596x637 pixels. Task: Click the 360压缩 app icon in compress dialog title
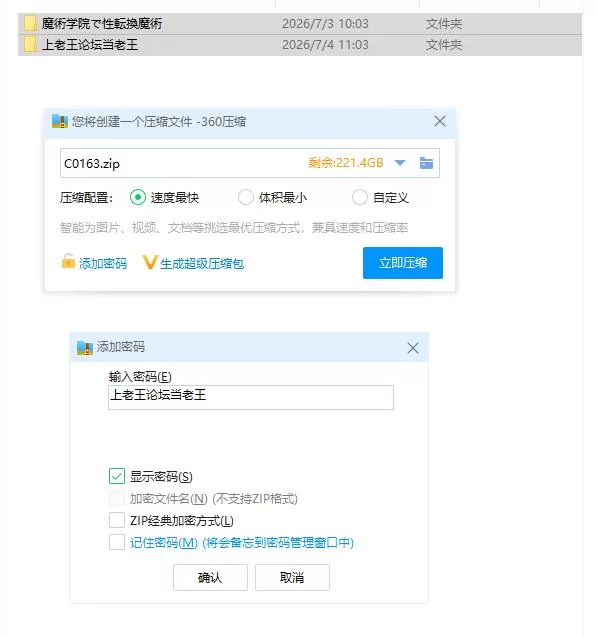click(x=60, y=121)
